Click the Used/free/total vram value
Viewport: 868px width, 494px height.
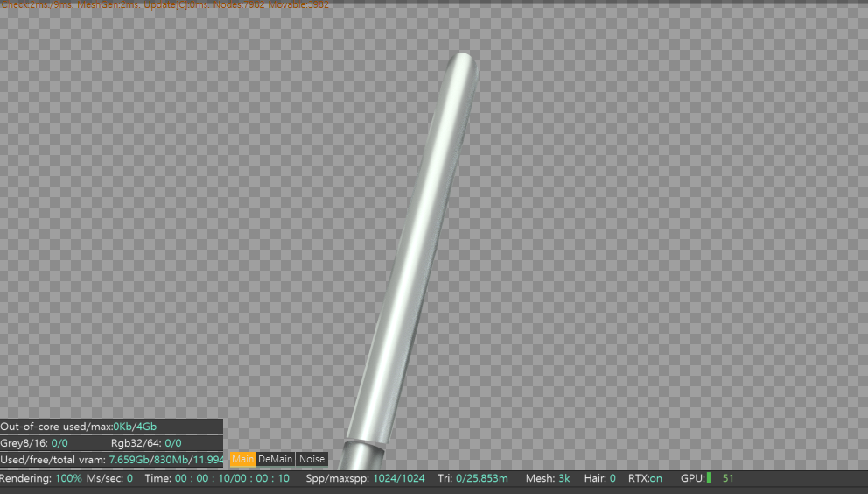point(112,460)
